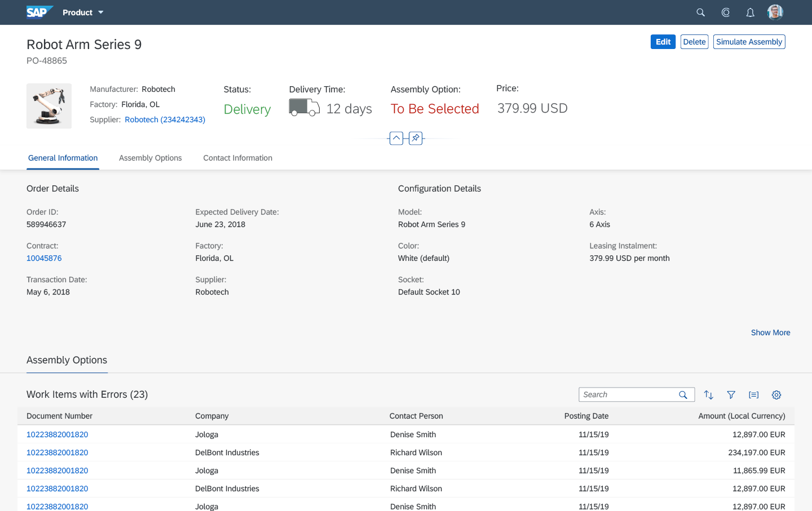
Task: Click '379.99 USD per month' leasing value
Action: point(629,258)
